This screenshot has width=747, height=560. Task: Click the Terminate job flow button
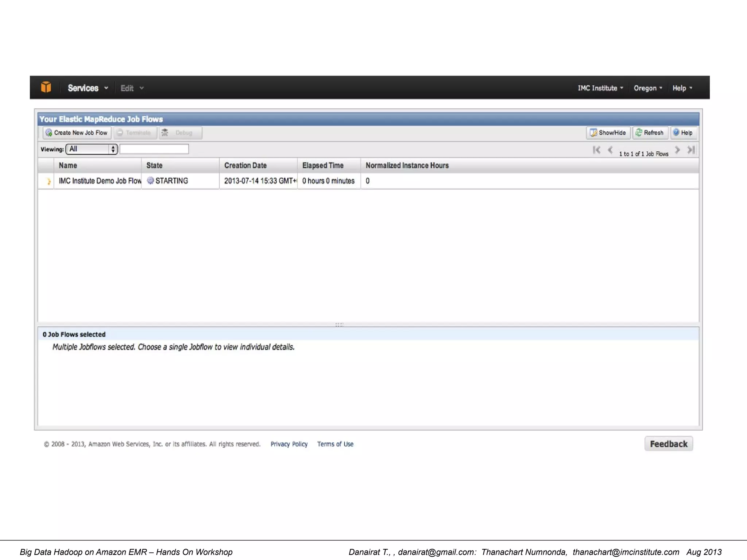point(135,133)
